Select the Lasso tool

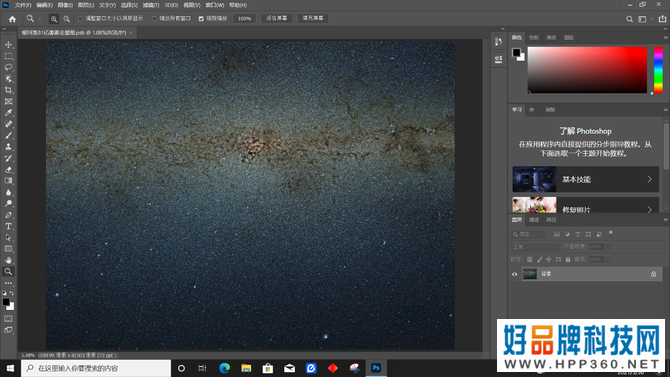8,68
